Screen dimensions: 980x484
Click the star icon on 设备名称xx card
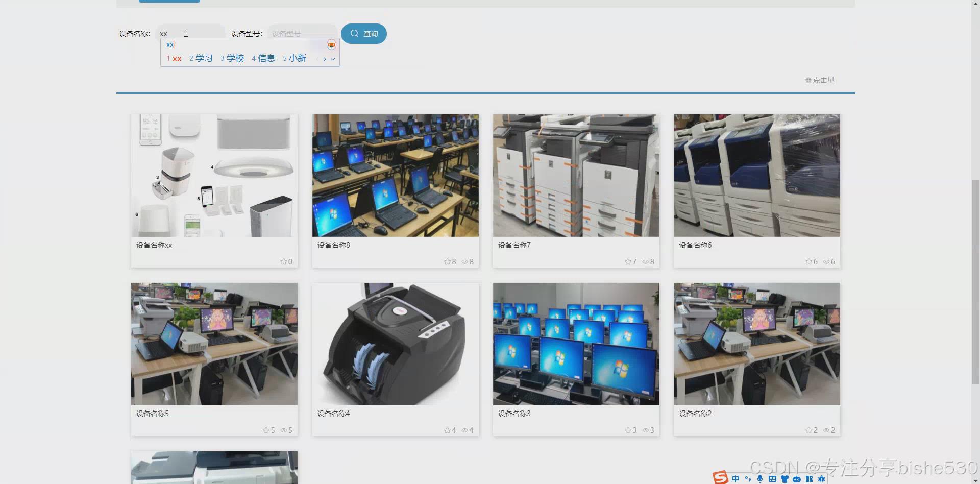tap(283, 262)
